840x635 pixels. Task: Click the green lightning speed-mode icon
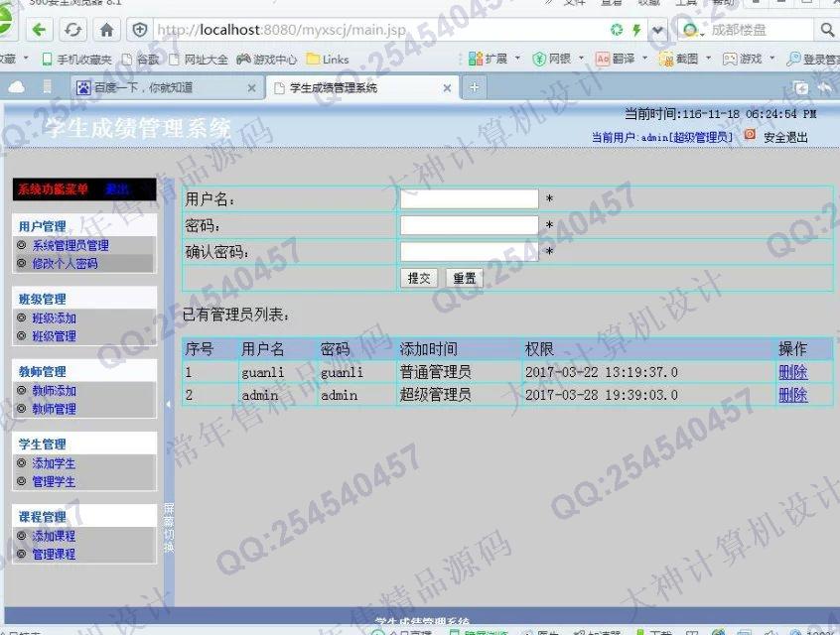pyautogui.click(x=636, y=30)
